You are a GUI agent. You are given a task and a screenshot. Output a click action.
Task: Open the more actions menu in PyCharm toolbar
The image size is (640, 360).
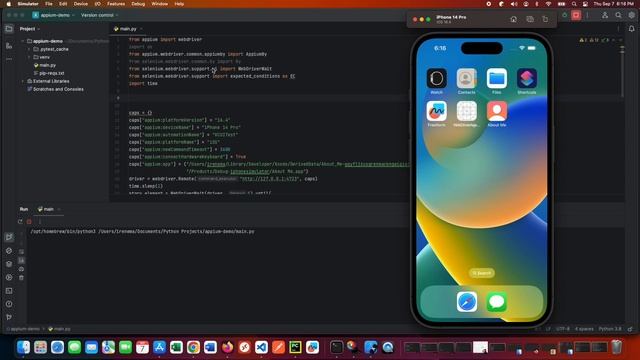[587, 16]
